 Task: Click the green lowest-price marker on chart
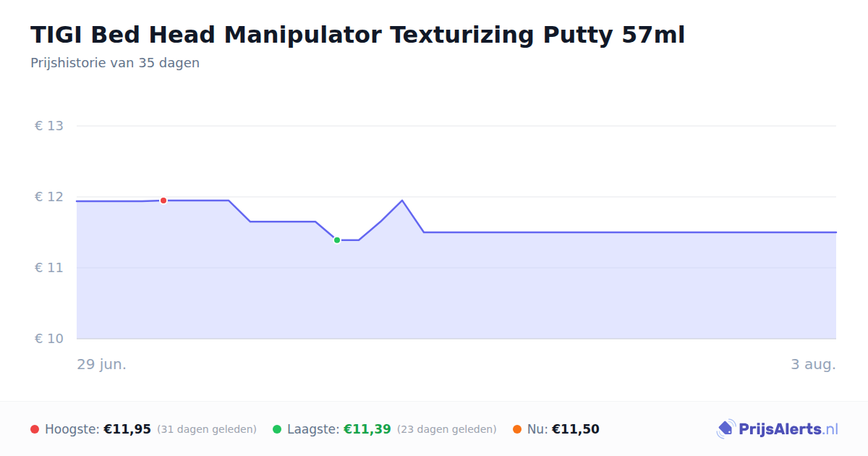coord(337,240)
